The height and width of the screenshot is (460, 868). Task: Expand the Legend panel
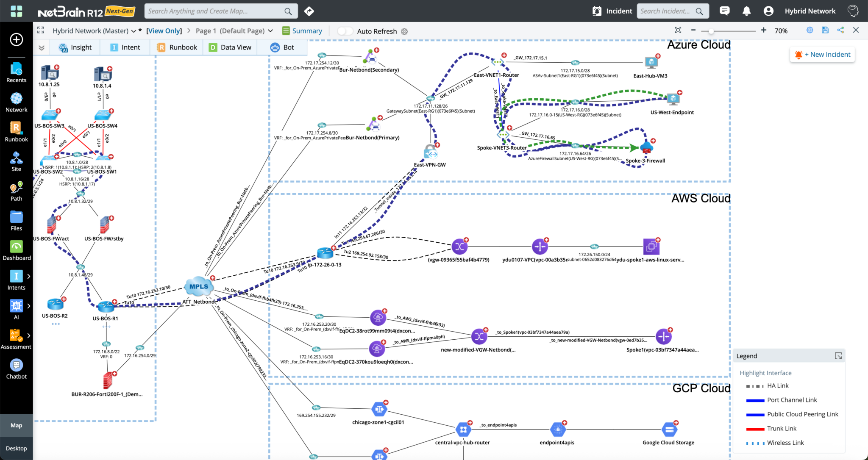pos(838,356)
